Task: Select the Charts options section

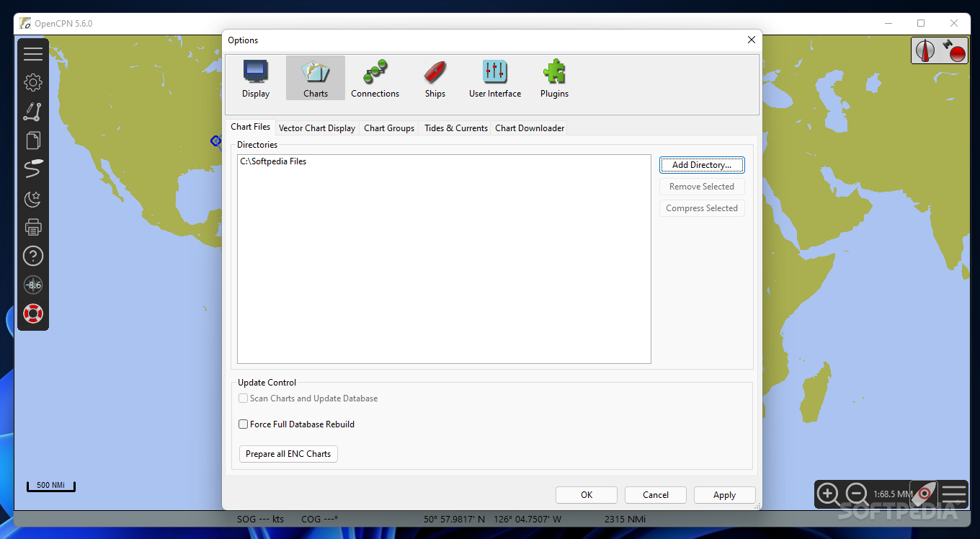Action: [316, 78]
